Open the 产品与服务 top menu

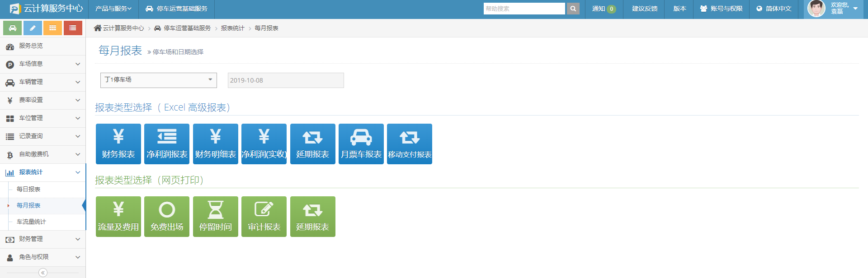pos(113,9)
